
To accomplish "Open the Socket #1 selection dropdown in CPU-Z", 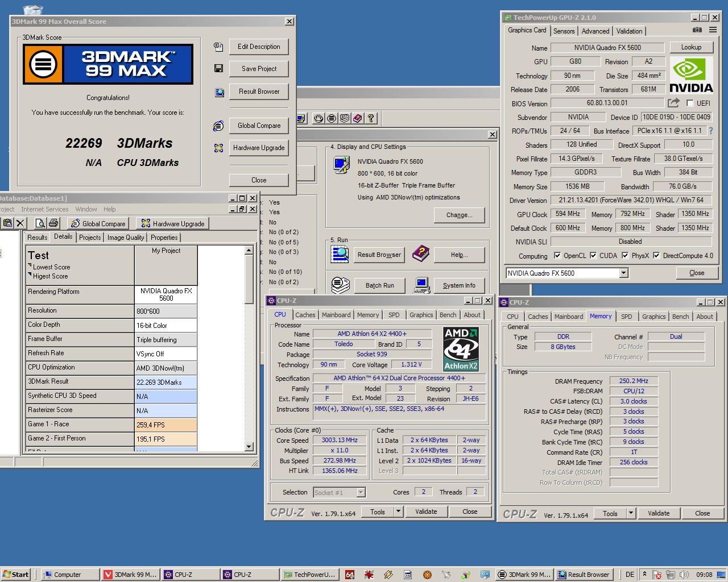I will pos(361,492).
